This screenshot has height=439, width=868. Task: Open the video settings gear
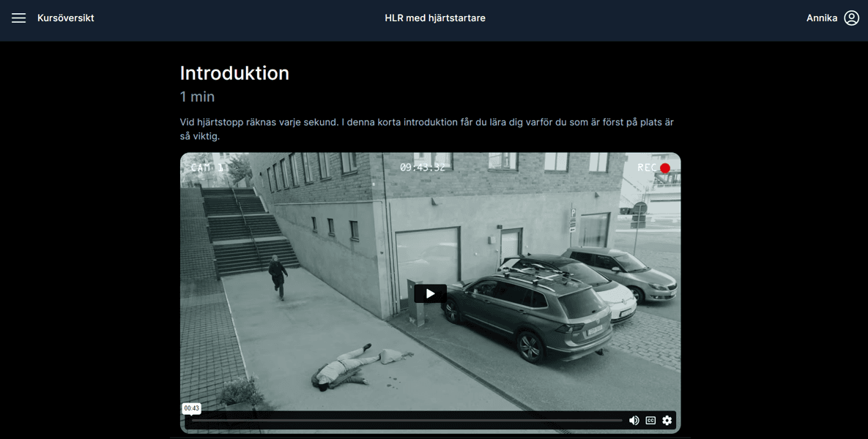pos(667,421)
